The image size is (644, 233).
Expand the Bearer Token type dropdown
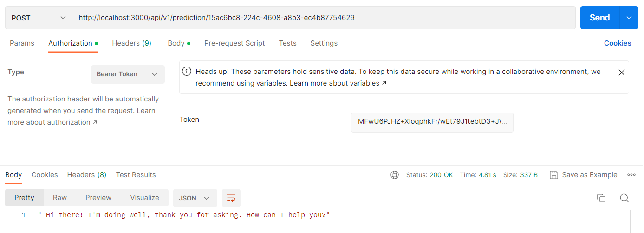[128, 74]
